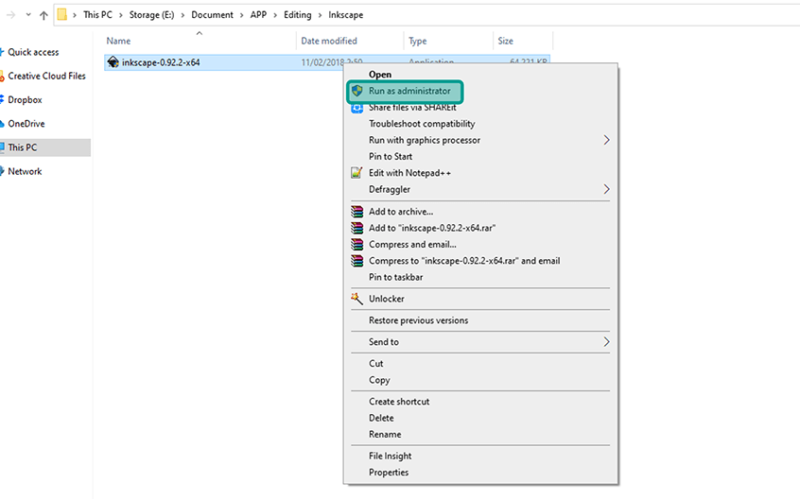This screenshot has width=800, height=500.
Task: Expand chevron after This PC in breadcrumb
Action: tap(121, 15)
